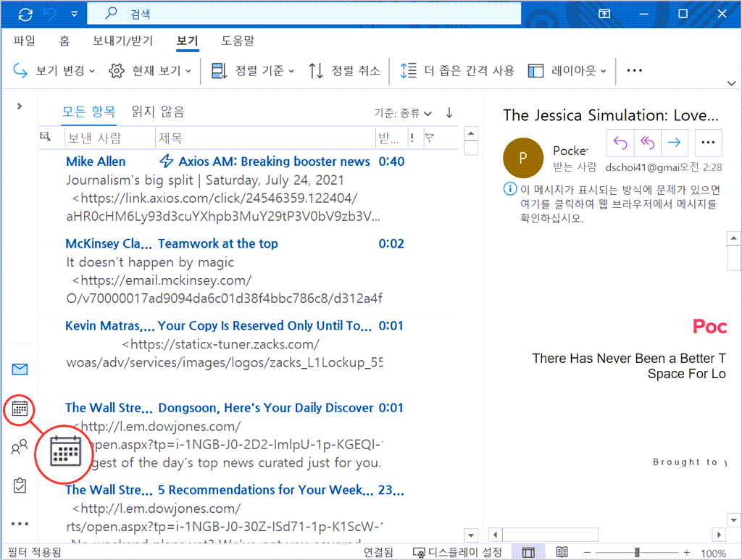Click the Reply arrow button
The width and height of the screenshot is (742, 560).
620,143
